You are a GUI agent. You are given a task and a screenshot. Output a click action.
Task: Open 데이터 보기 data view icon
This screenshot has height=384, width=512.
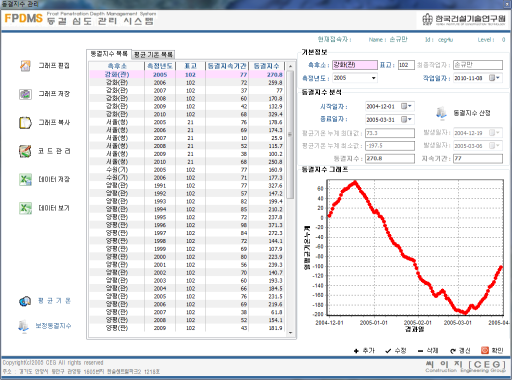tap(25, 208)
